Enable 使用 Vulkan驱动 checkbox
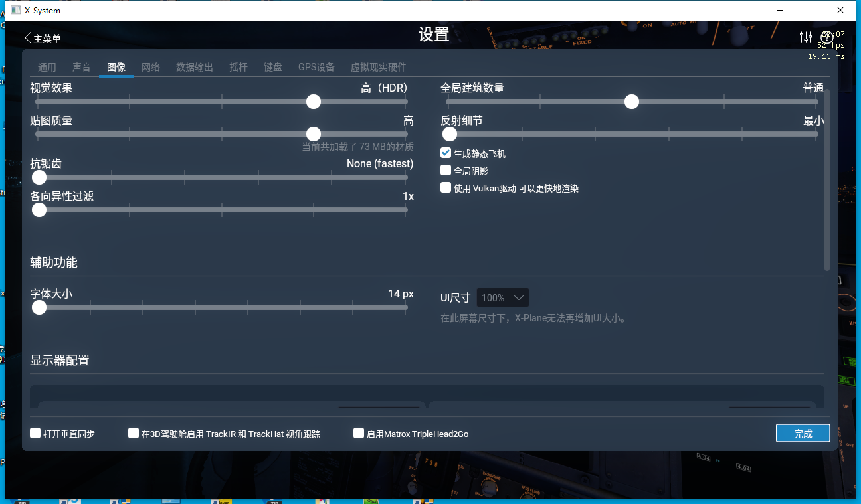The height and width of the screenshot is (504, 861). tap(446, 188)
